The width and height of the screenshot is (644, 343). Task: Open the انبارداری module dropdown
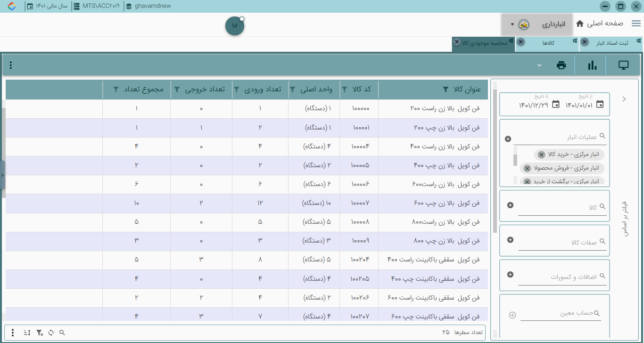537,24
